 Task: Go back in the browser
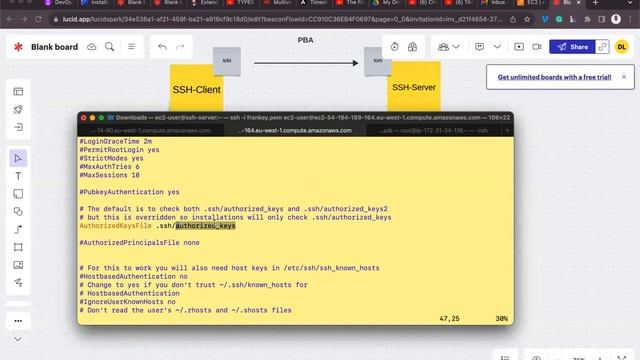(x=10, y=19)
